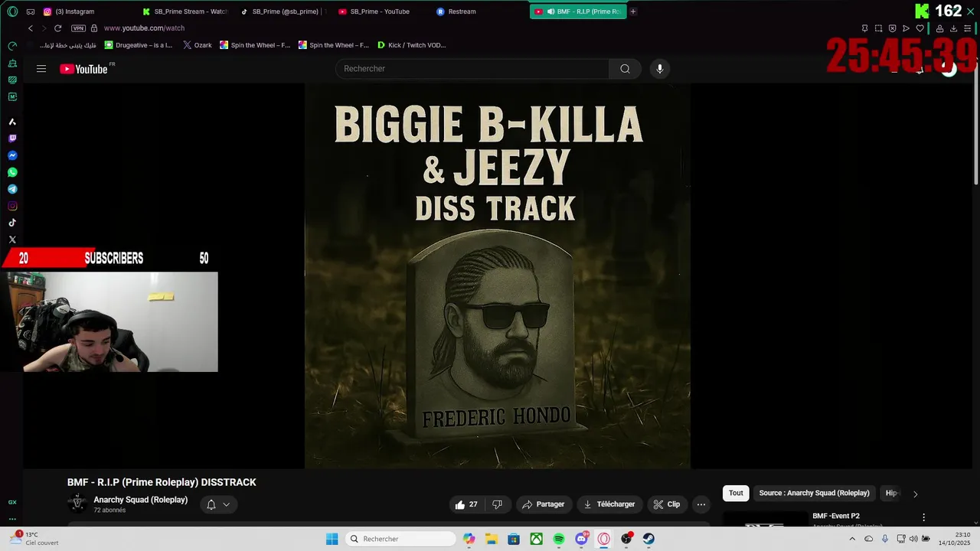Go back with the browser back arrow
The image size is (980, 551).
[31, 28]
